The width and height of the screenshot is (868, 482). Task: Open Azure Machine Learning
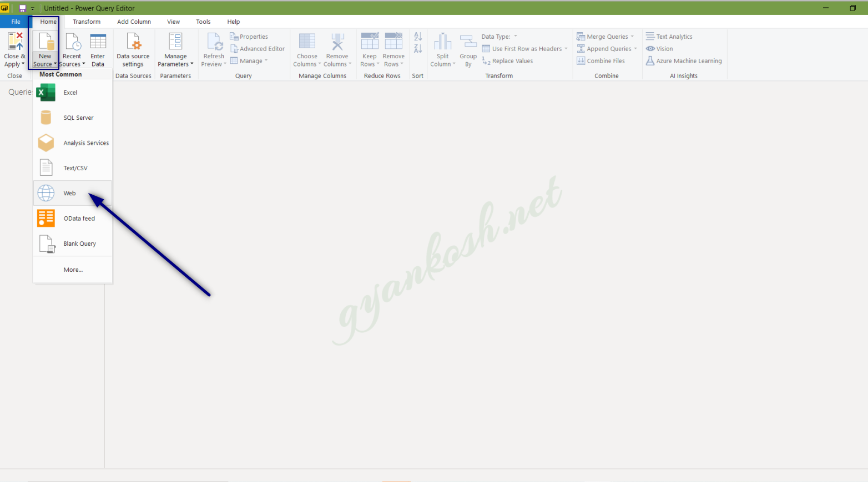point(684,61)
